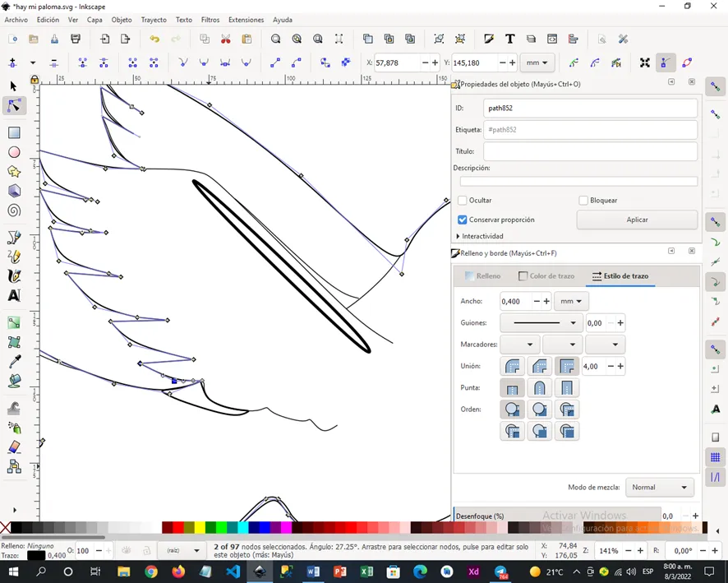Choose the Gradient tool

[14, 322]
